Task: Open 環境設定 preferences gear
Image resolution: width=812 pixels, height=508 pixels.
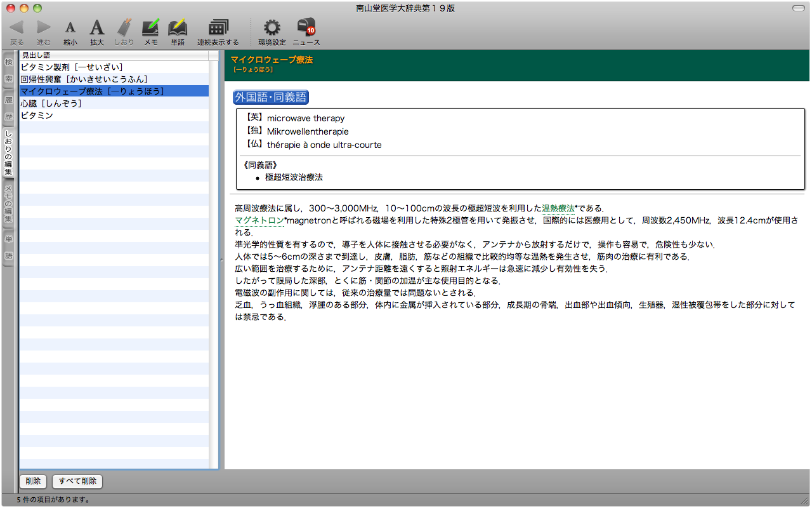Action: (272, 28)
